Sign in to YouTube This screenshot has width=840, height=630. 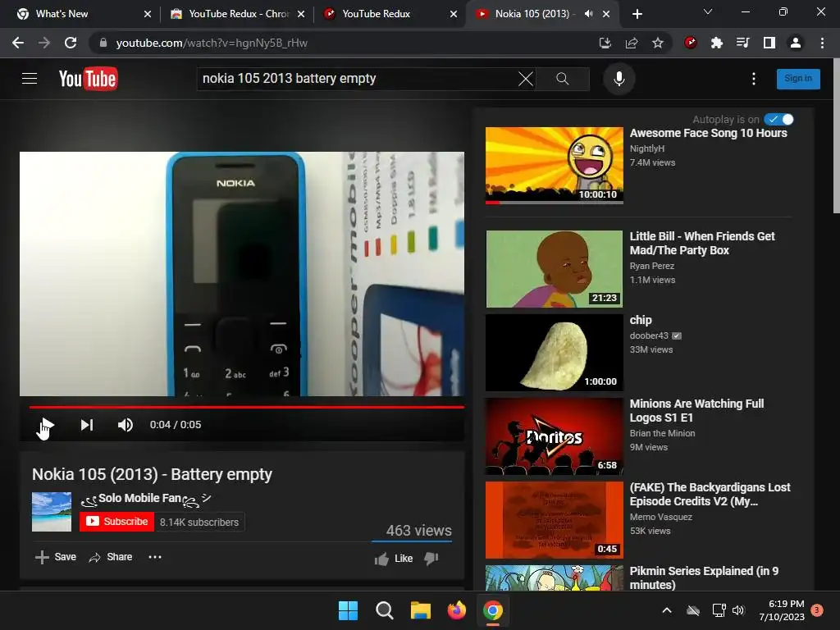click(x=797, y=79)
